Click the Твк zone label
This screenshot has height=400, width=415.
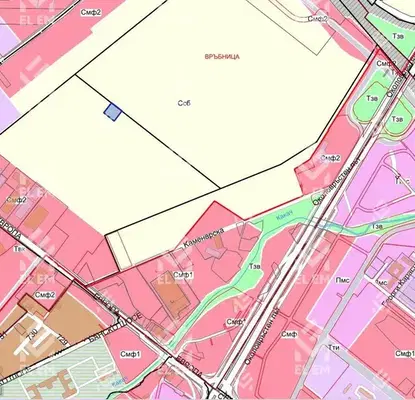(20, 249)
